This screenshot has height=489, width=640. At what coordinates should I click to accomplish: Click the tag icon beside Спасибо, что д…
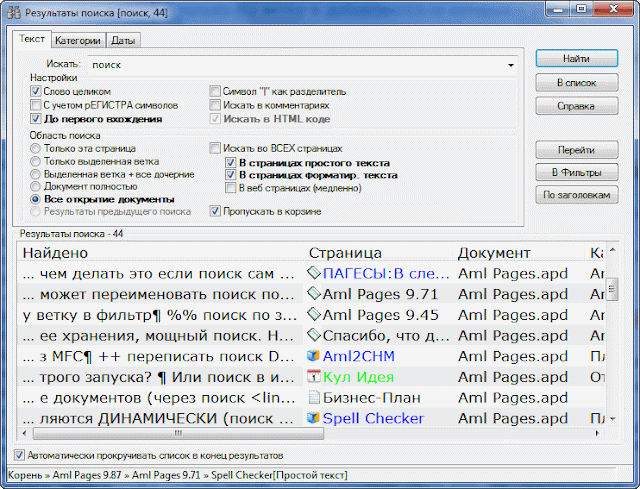tap(313, 335)
